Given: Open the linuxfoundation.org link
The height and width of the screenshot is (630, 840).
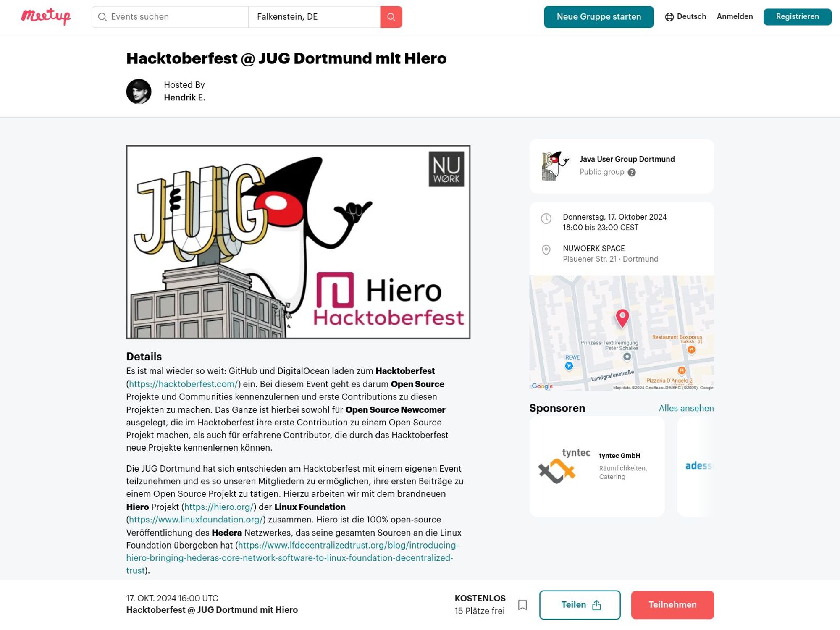Looking at the screenshot, I should [196, 520].
